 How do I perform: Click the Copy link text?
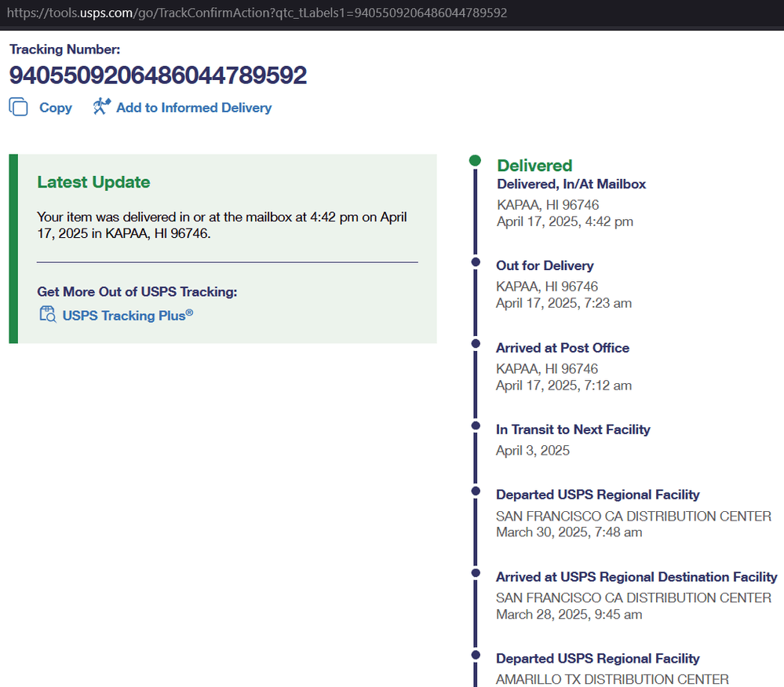56,108
